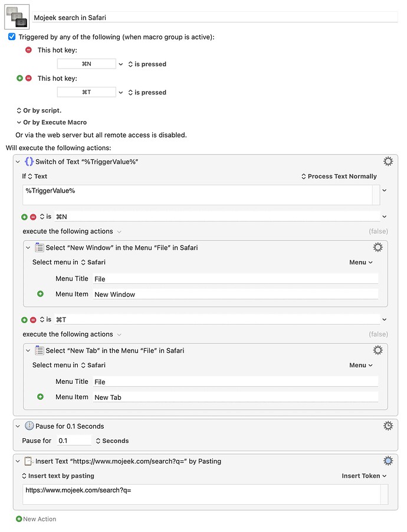Screen dimensions: 407x532
Task: Click the Pause for duration field
Action: pyautogui.click(x=74, y=440)
